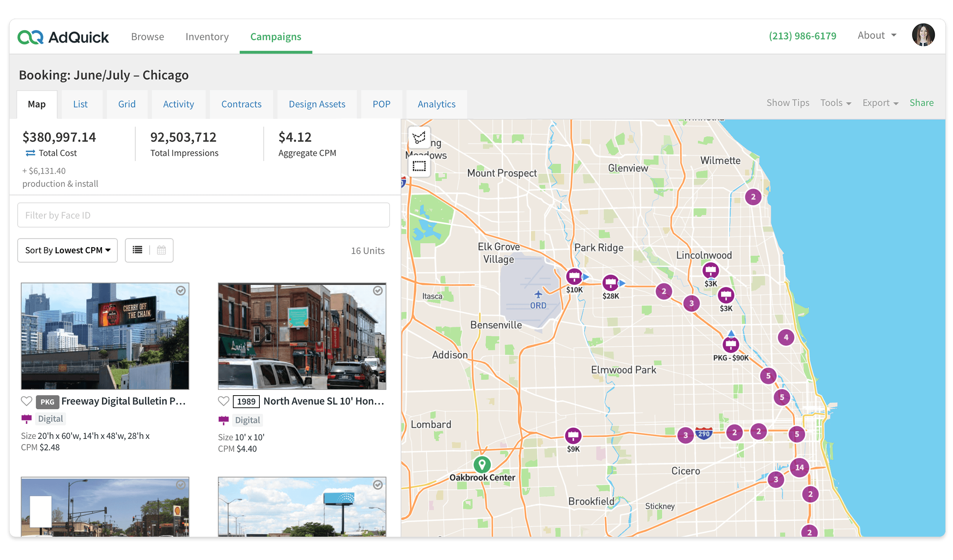Viewport: 953px width, 560px height.
Task: Expand the Export dropdown
Action: (x=880, y=103)
